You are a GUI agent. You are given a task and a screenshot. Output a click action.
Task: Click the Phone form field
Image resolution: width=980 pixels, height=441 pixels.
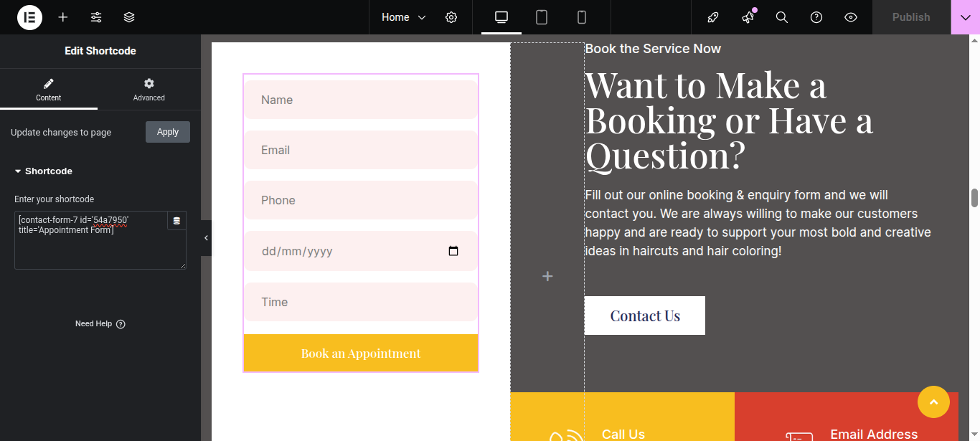tap(361, 200)
